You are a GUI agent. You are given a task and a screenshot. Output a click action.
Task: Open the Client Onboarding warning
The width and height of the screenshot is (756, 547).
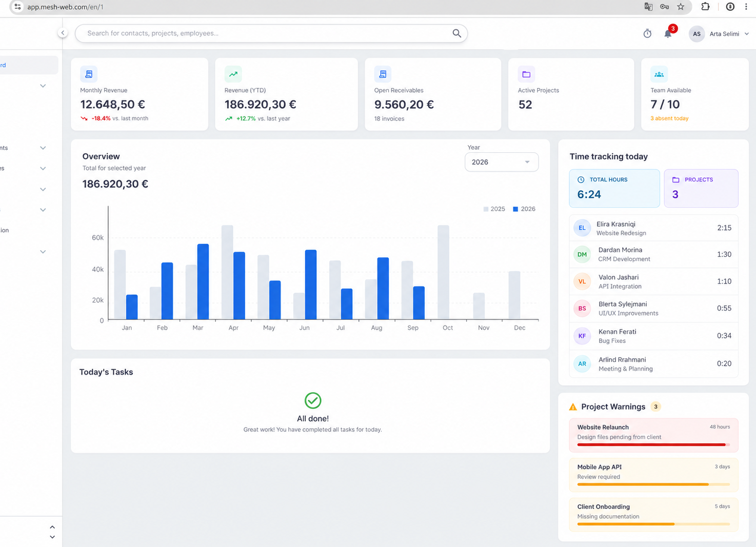point(653,515)
